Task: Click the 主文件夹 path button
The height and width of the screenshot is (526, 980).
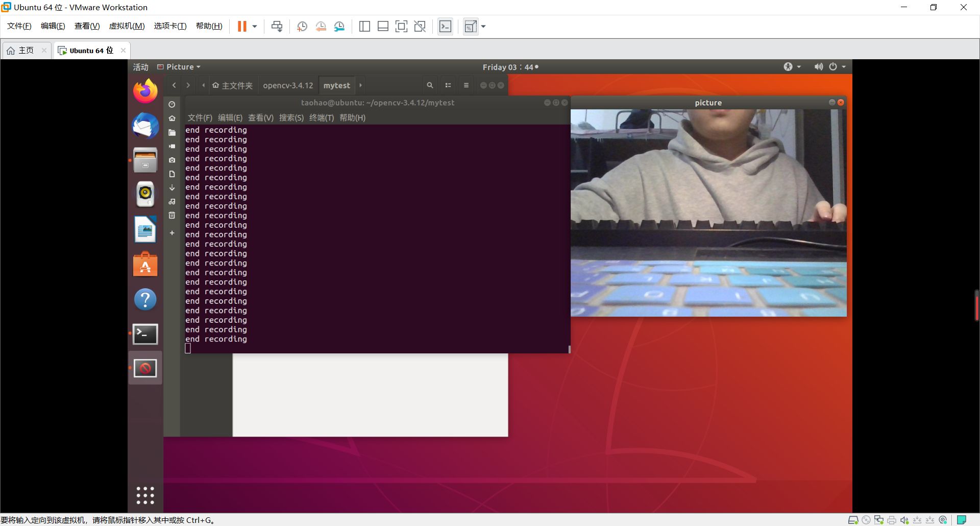Action: point(233,85)
